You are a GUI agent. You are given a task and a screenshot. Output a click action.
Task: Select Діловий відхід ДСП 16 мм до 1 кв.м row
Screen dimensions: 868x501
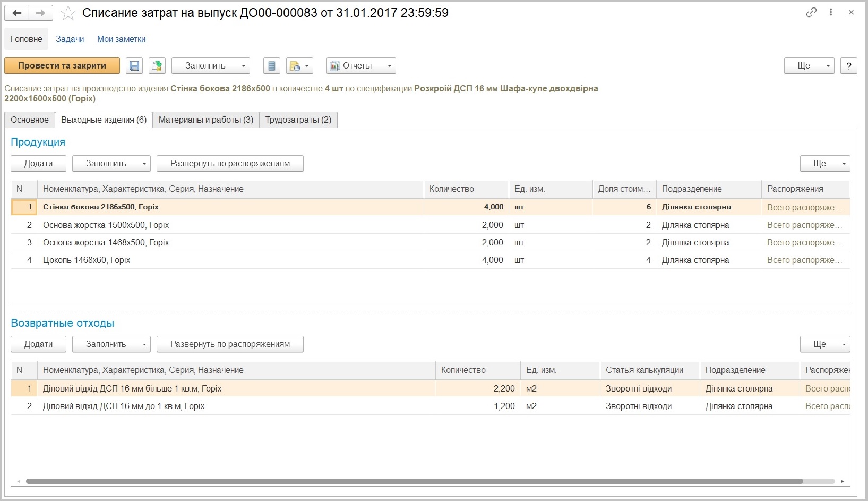click(x=430, y=406)
